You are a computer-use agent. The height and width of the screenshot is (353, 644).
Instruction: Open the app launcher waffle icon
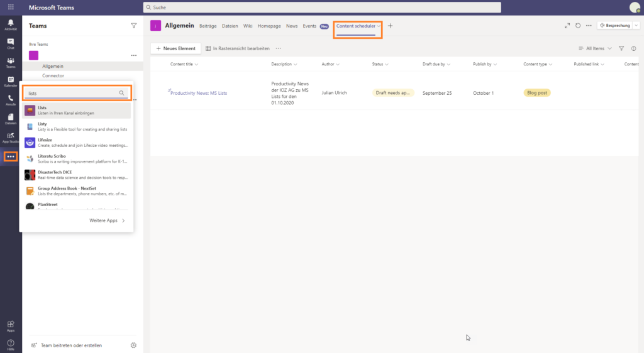point(11,7)
